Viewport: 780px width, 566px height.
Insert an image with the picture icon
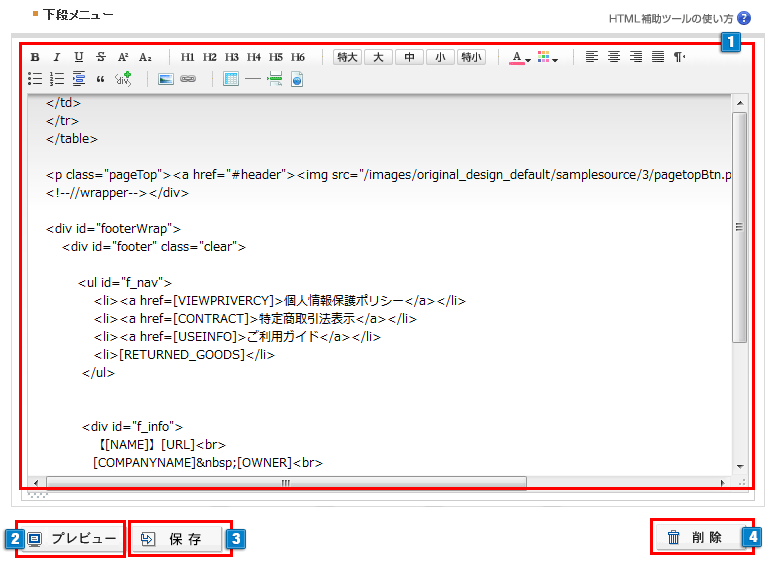[166, 79]
